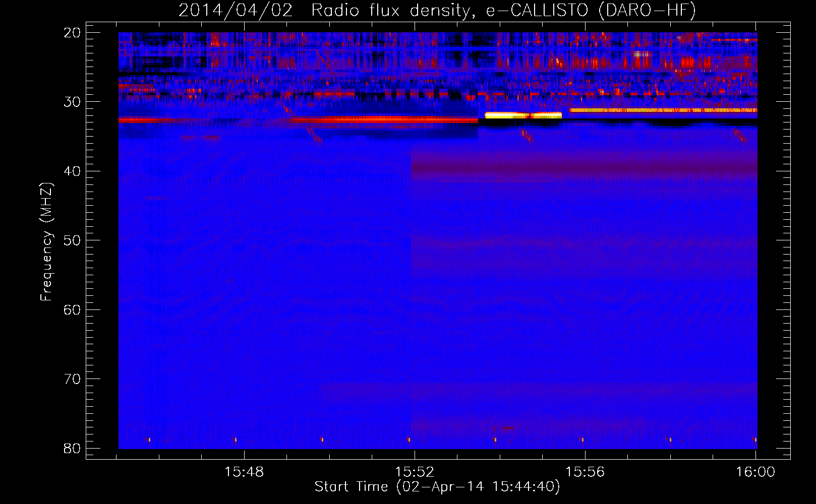Click the "30" frequency tick label

tap(72, 102)
